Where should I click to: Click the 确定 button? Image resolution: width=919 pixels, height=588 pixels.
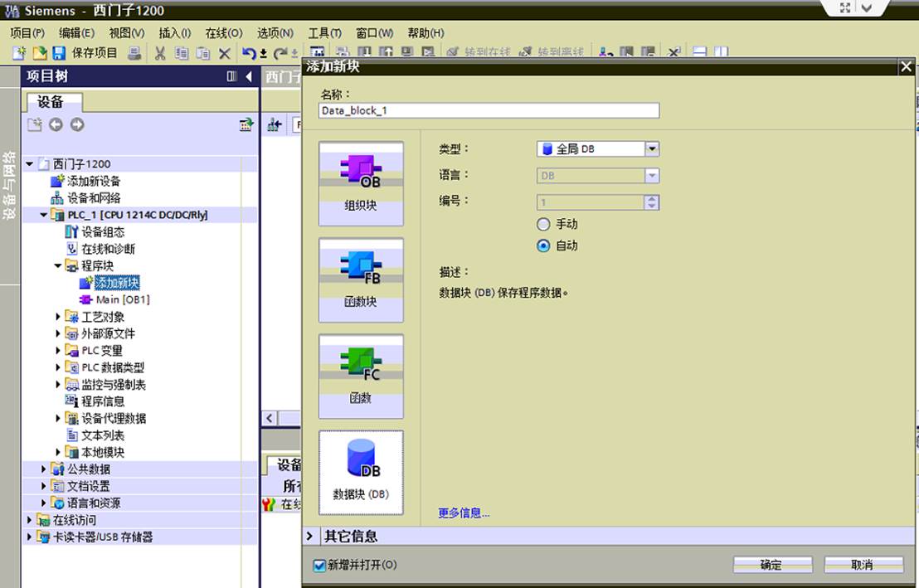(772, 565)
